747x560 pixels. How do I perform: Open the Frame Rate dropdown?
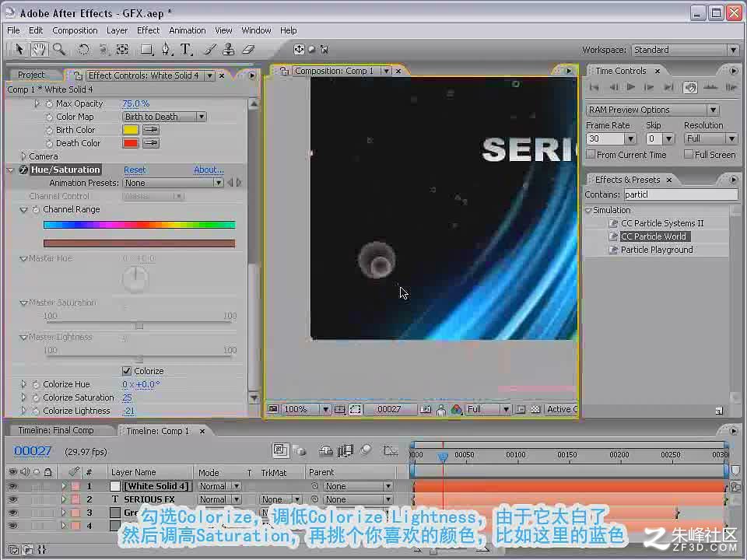(x=630, y=138)
